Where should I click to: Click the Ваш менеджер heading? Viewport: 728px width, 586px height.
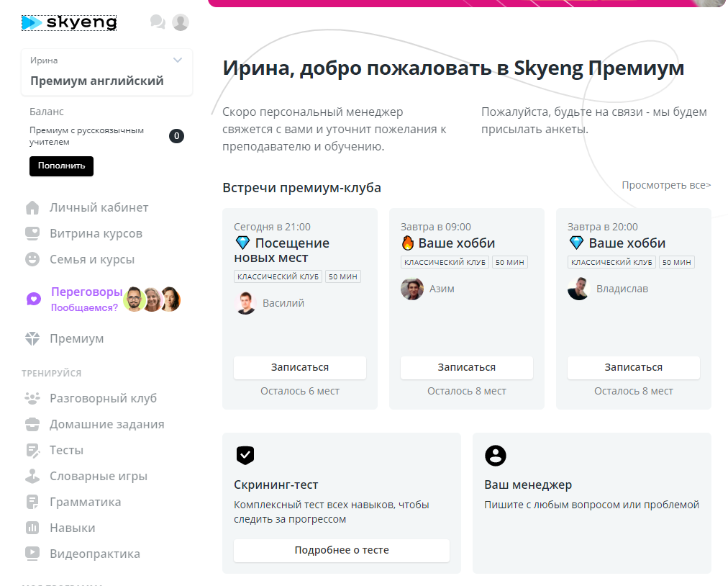pyautogui.click(x=528, y=484)
